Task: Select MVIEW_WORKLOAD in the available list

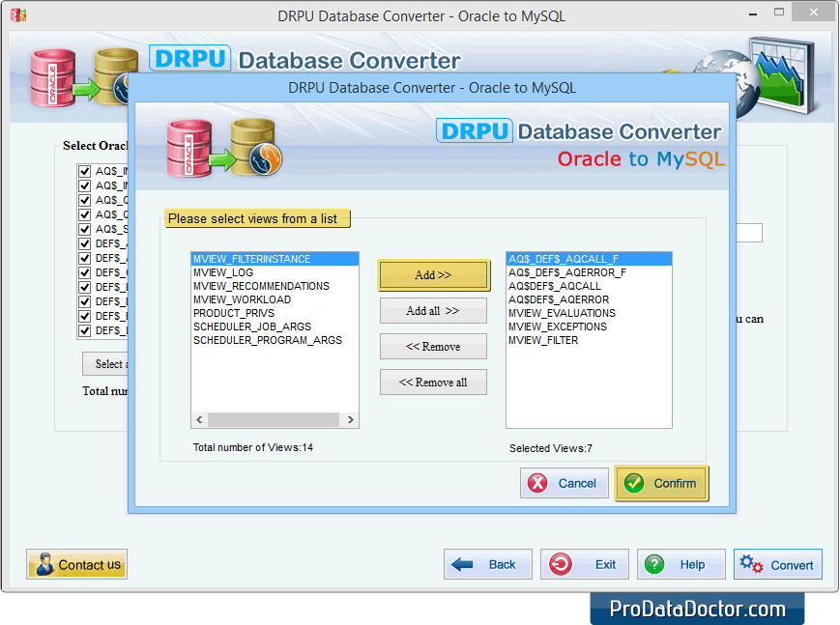Action: [275, 299]
